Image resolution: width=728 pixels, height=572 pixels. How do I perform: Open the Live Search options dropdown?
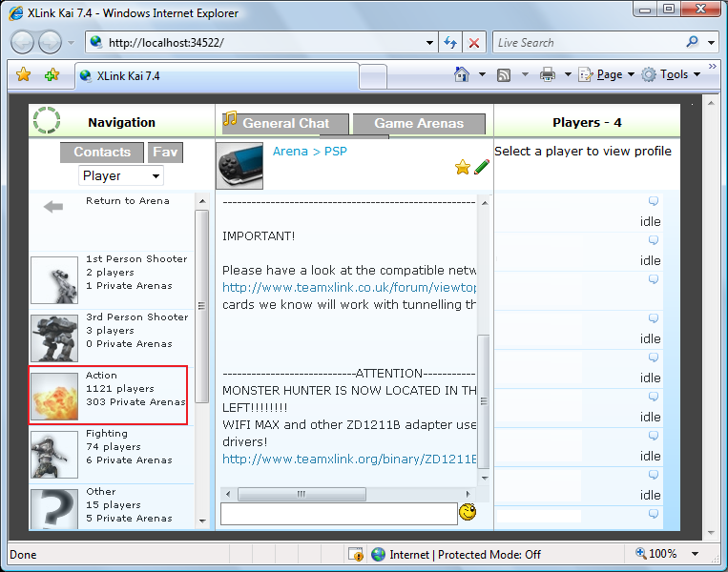click(x=711, y=43)
